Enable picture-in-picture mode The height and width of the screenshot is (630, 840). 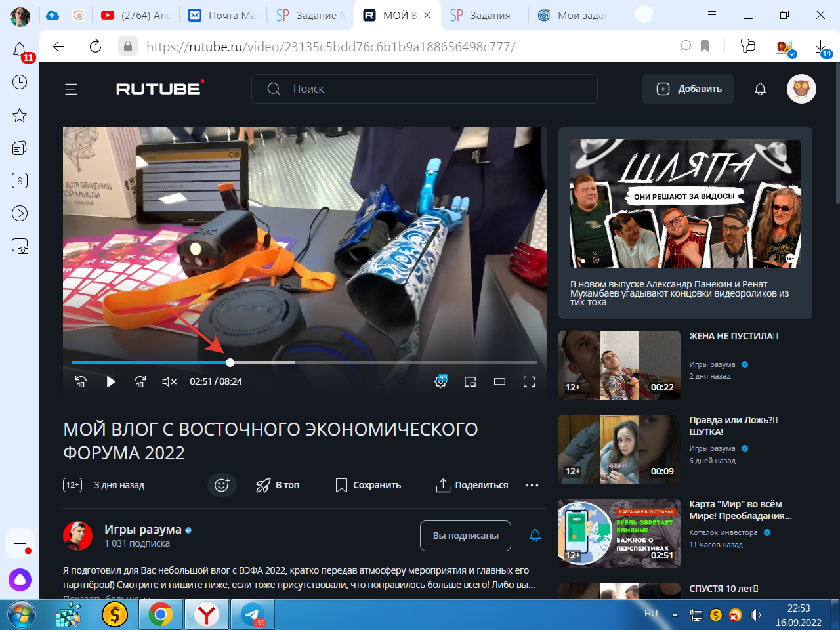(470, 381)
